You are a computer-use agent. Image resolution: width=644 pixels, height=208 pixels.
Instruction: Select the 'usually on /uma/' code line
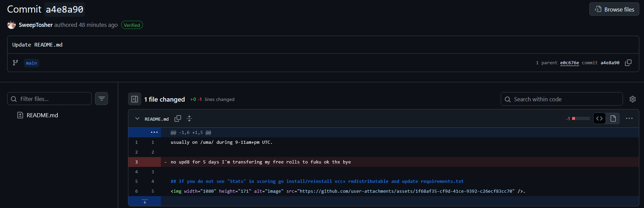[222, 142]
